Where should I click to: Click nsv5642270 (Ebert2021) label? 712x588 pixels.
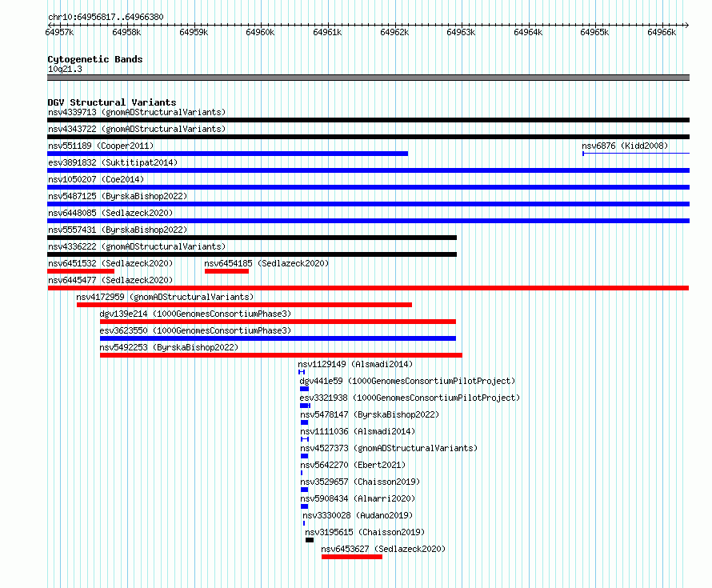tap(353, 465)
